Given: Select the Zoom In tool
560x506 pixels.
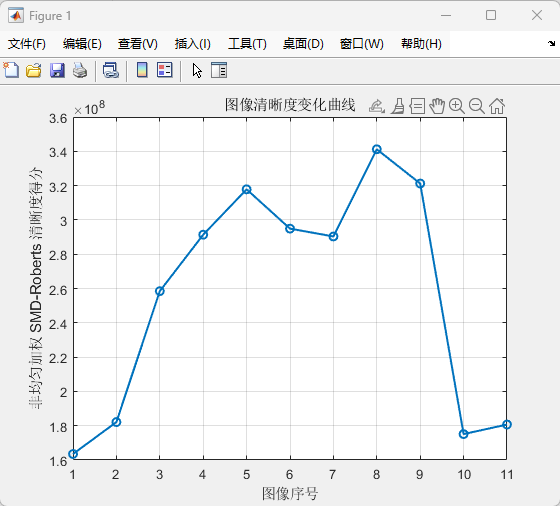Looking at the screenshot, I should (x=457, y=106).
